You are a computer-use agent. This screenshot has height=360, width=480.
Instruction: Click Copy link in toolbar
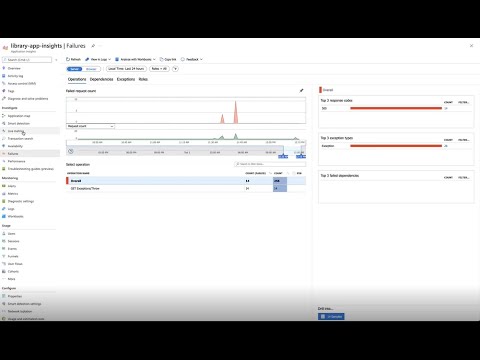point(168,59)
